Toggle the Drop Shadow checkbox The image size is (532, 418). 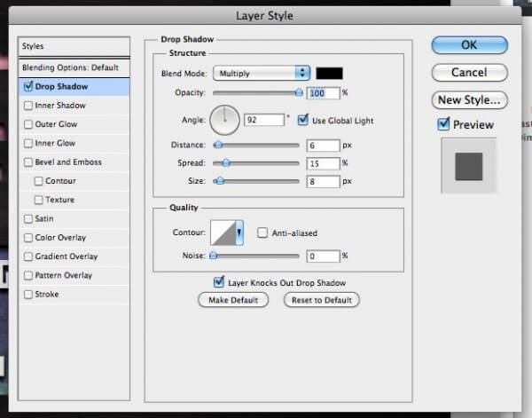click(x=28, y=87)
